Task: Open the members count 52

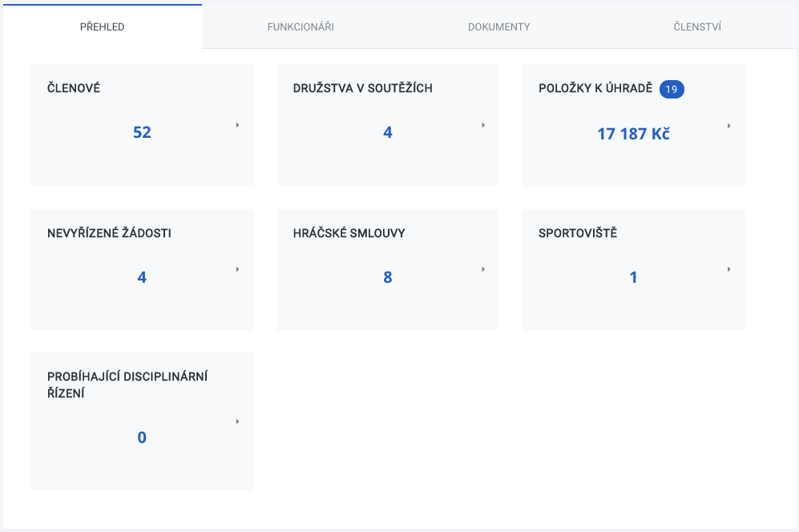Action: (x=142, y=132)
